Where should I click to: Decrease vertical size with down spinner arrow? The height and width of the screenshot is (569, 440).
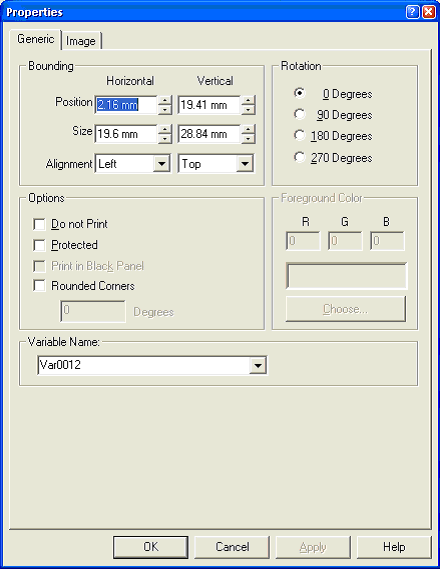click(x=248, y=139)
